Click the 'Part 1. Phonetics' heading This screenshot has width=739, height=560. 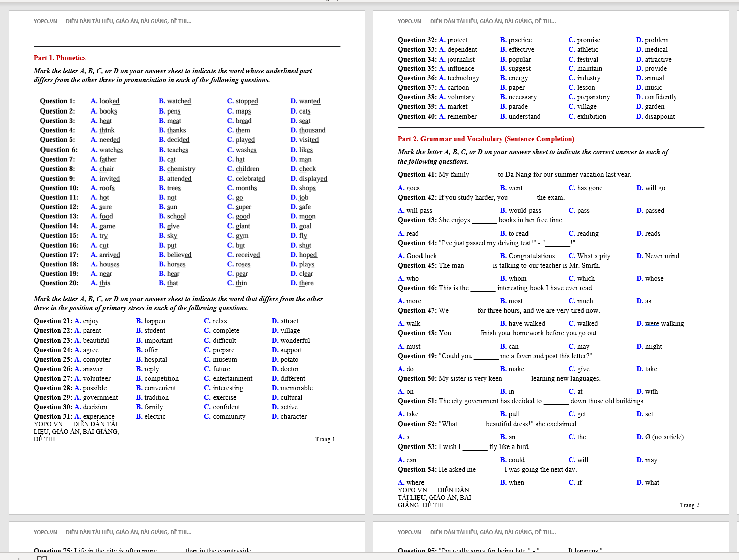pyautogui.click(x=59, y=58)
